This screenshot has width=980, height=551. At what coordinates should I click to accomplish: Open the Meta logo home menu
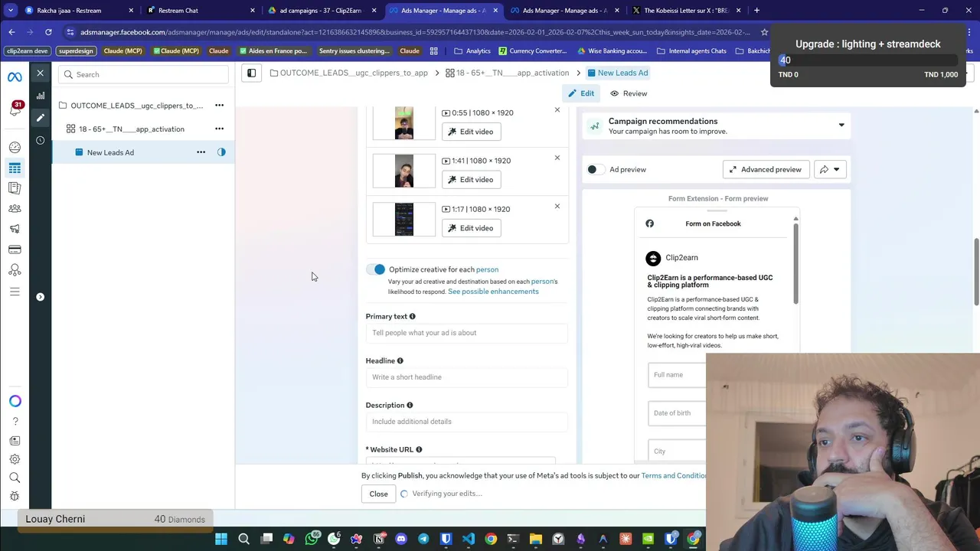point(15,77)
